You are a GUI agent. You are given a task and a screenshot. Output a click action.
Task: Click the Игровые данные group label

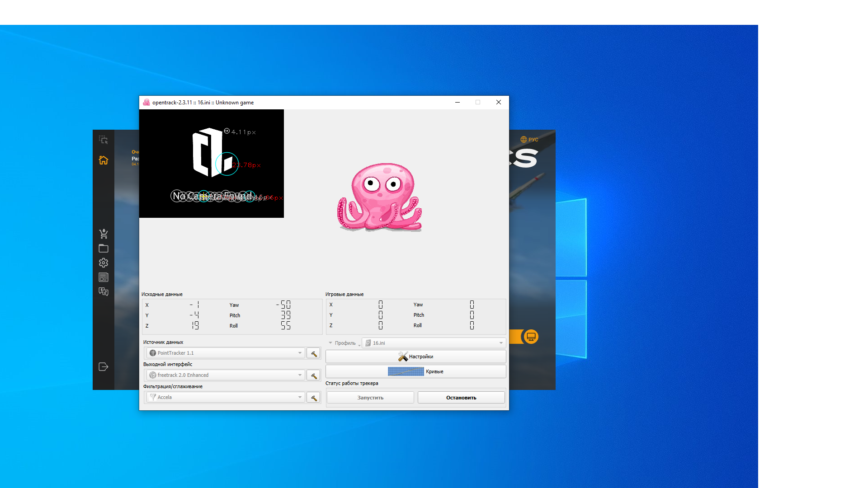click(344, 294)
